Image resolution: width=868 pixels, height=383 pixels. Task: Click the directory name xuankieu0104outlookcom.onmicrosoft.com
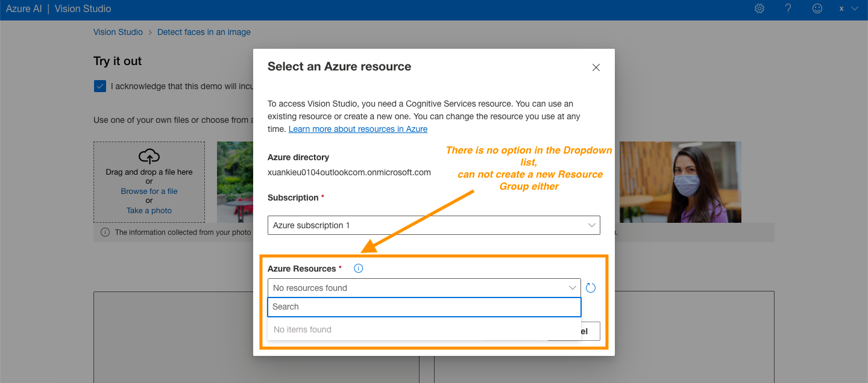349,172
